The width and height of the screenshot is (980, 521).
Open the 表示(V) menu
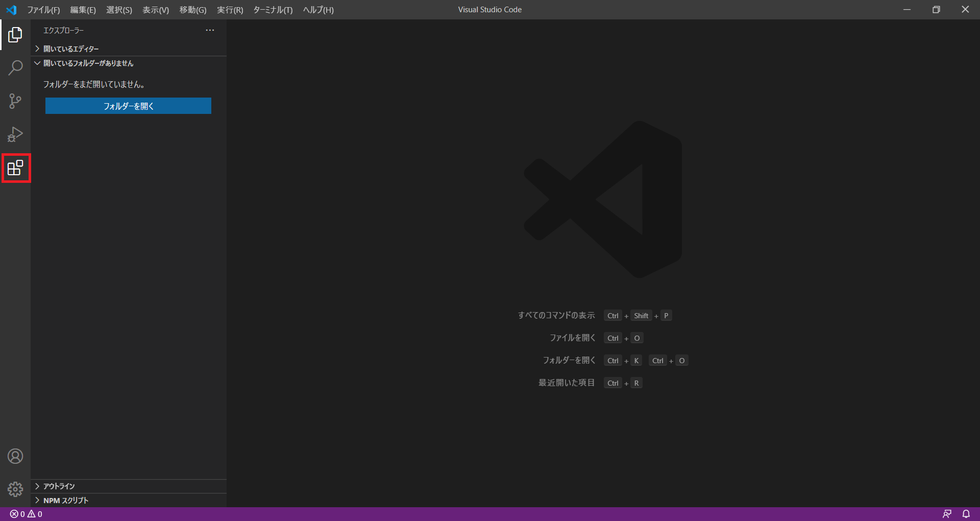155,10
